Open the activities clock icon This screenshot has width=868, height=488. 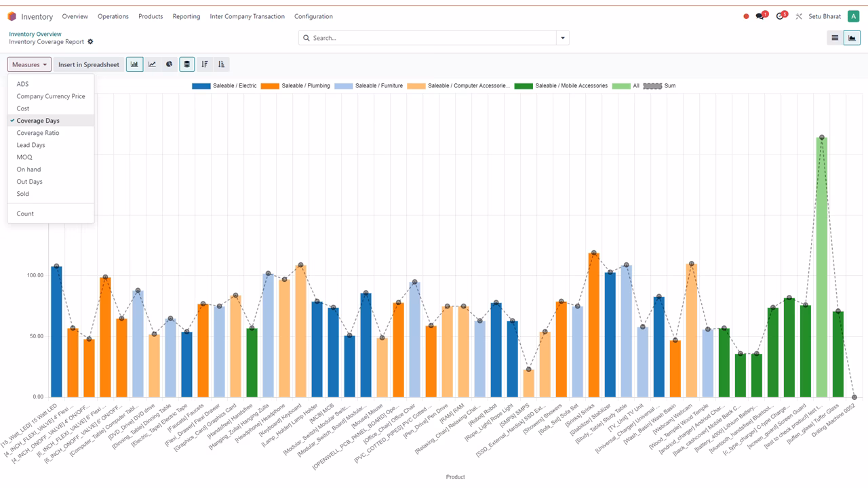(780, 16)
